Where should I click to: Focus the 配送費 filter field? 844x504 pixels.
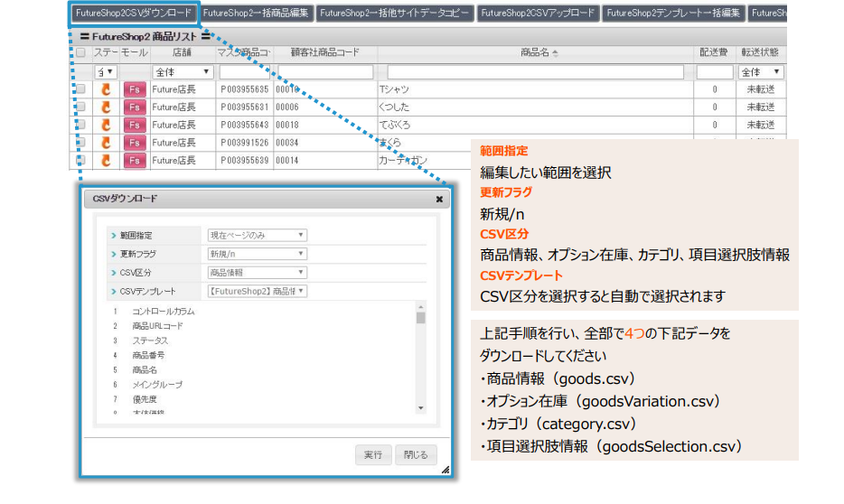[715, 71]
